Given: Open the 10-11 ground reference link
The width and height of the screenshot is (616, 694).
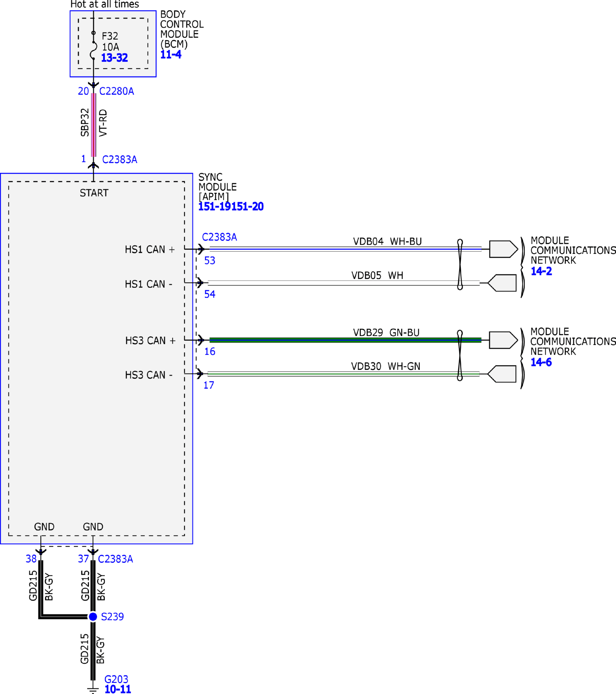Looking at the screenshot, I should 117,689.
